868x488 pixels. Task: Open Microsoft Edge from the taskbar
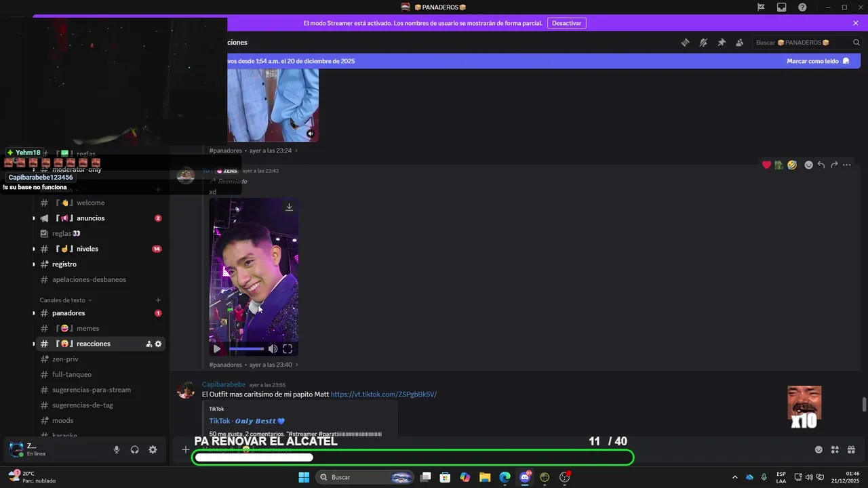pyautogui.click(x=505, y=477)
